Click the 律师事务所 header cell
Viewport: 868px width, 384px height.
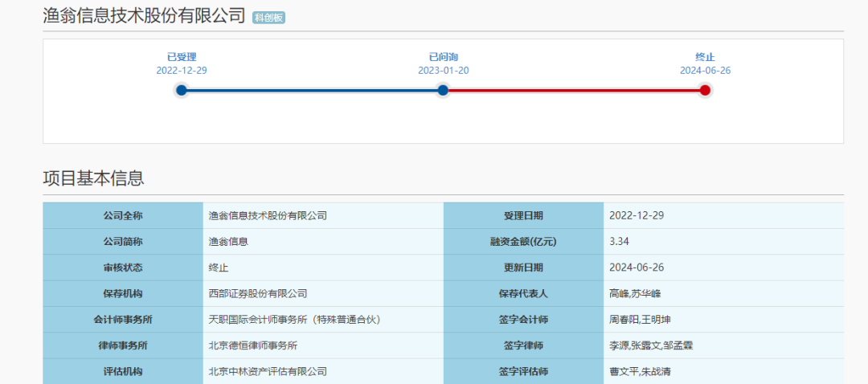pyautogui.click(x=123, y=345)
